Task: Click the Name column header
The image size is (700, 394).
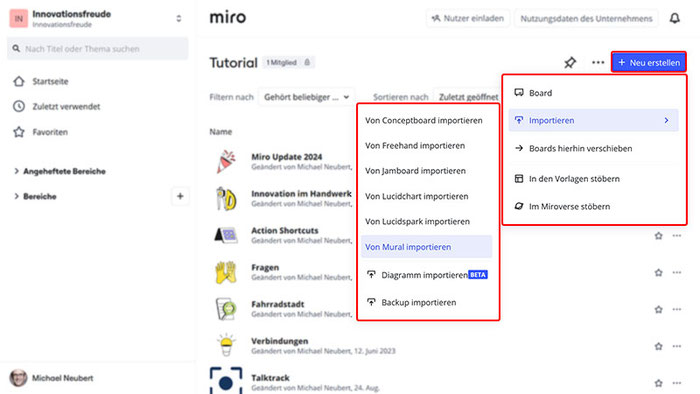Action: pos(221,132)
